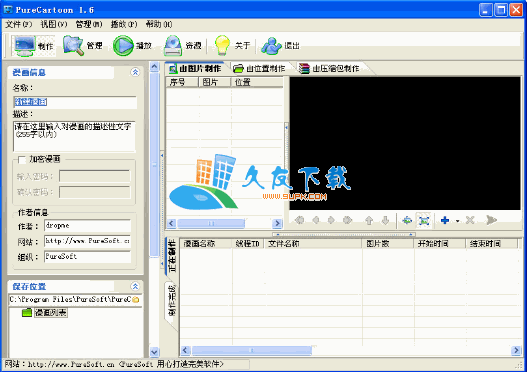Switch to the 由图片制作 tab
The image size is (527, 372).
coord(195,69)
